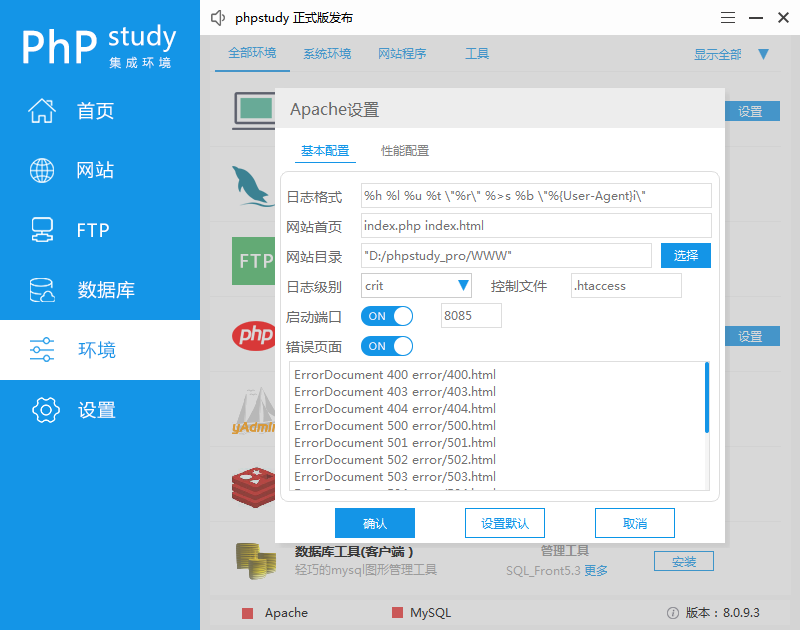The image size is (800, 630).
Task: Go to 网站 in sidebar
Action: 95,170
